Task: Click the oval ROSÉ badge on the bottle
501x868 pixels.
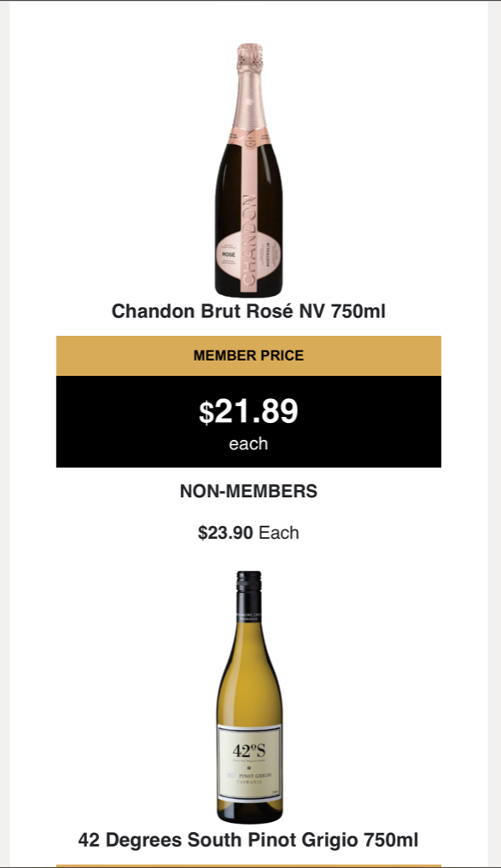Action: (x=229, y=254)
